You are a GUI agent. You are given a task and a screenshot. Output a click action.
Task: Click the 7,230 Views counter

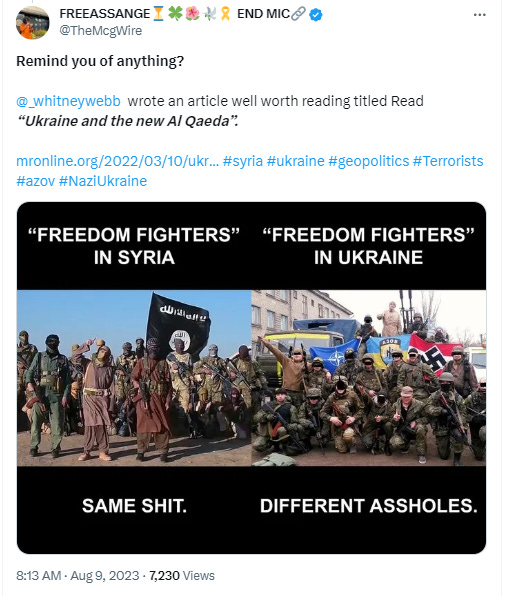click(x=182, y=575)
